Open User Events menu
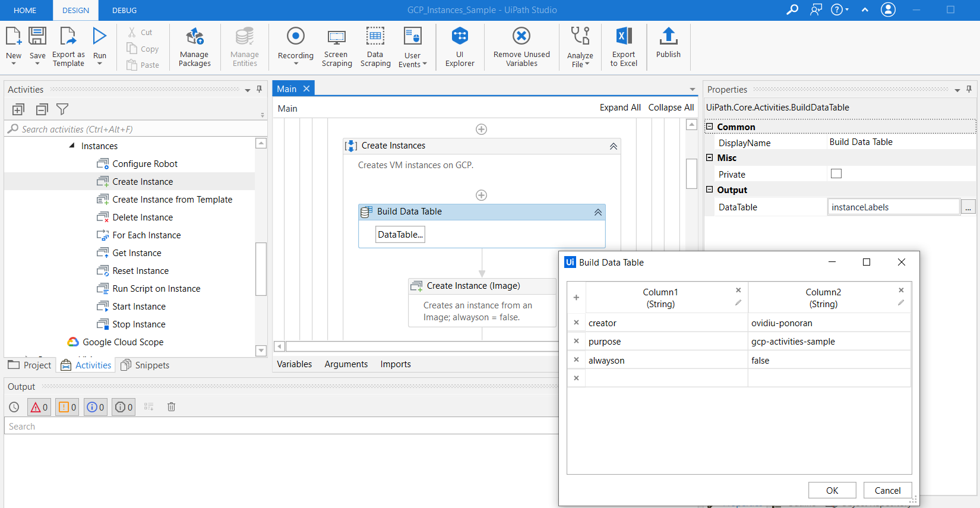Image resolution: width=980 pixels, height=508 pixels. (x=413, y=46)
